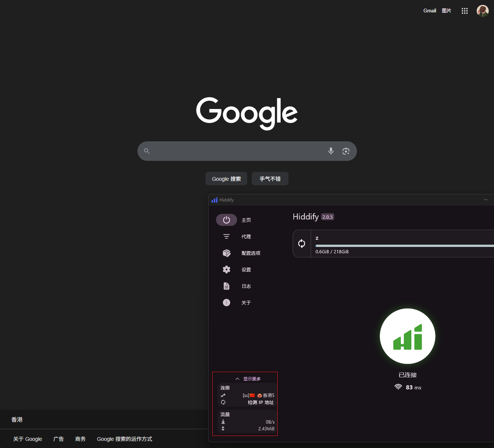Click 检测 IP 地址 to check IP
This screenshot has height=448, width=494.
coord(261,403)
